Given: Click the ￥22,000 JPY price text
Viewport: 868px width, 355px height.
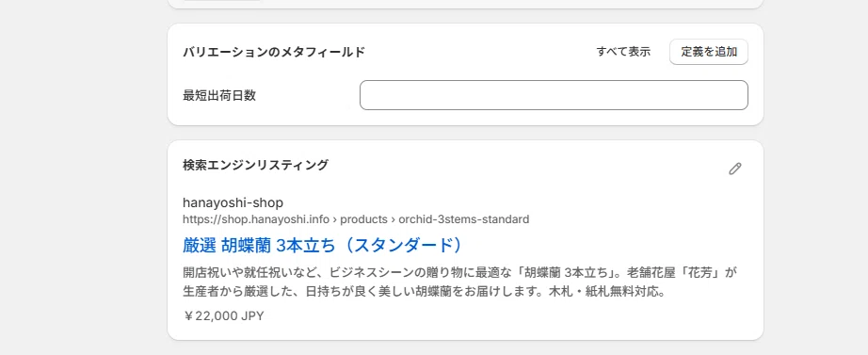Looking at the screenshot, I should click(224, 316).
